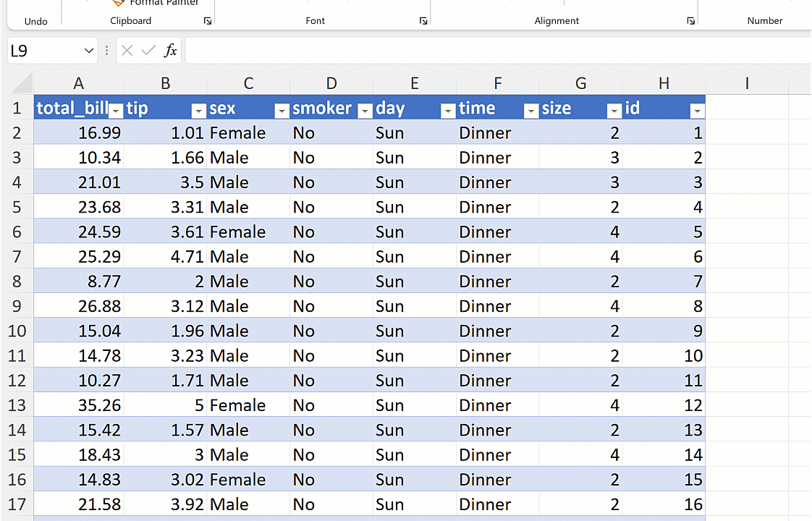Click the Cancel entry X icon
Viewport: 812px width, 521px height.
pos(127,51)
